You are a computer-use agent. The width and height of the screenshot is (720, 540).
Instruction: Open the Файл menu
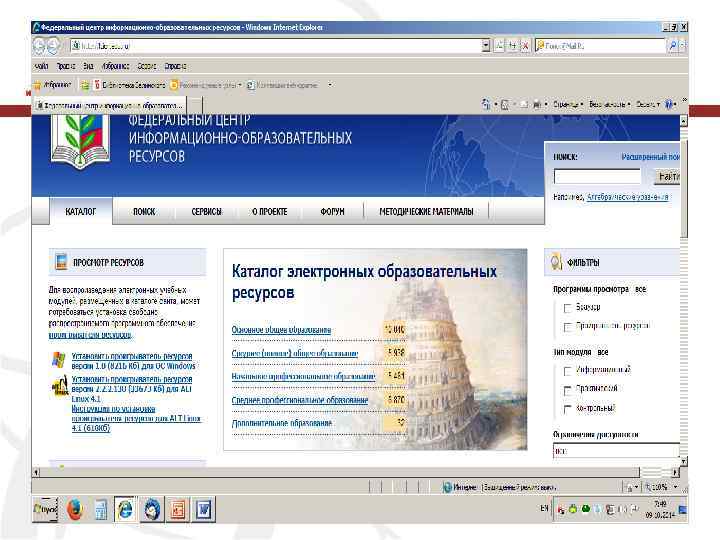(x=41, y=66)
